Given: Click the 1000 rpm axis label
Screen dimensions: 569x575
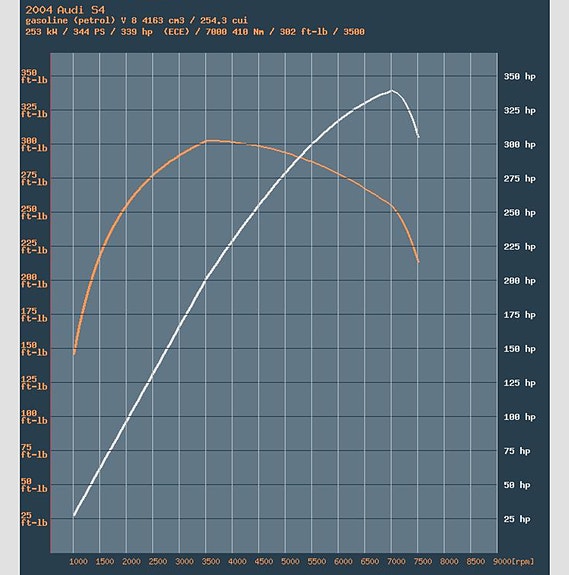Looking at the screenshot, I should pos(78,561).
